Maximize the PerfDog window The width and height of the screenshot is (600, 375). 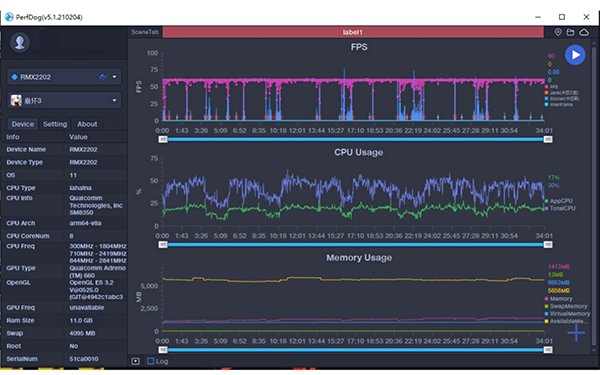point(562,17)
